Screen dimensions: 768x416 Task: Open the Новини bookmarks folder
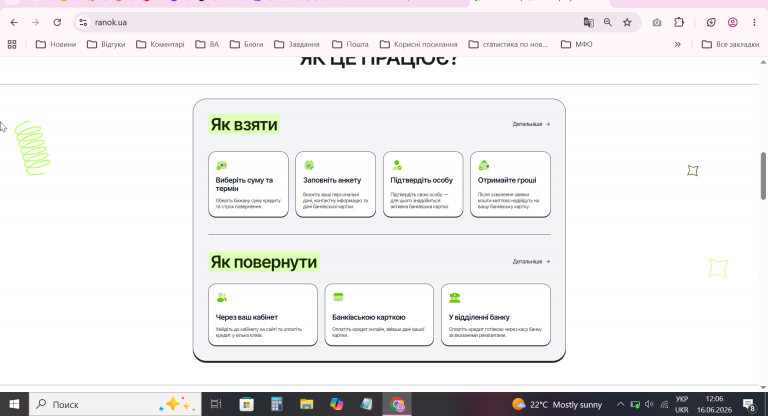click(x=56, y=45)
